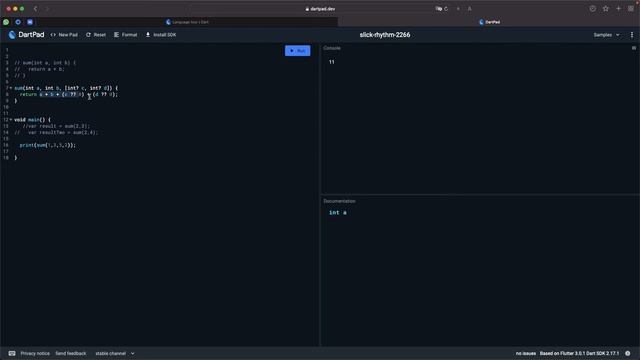The width and height of the screenshot is (640, 360).
Task: Click the print statement on line 16
Action: 48,145
